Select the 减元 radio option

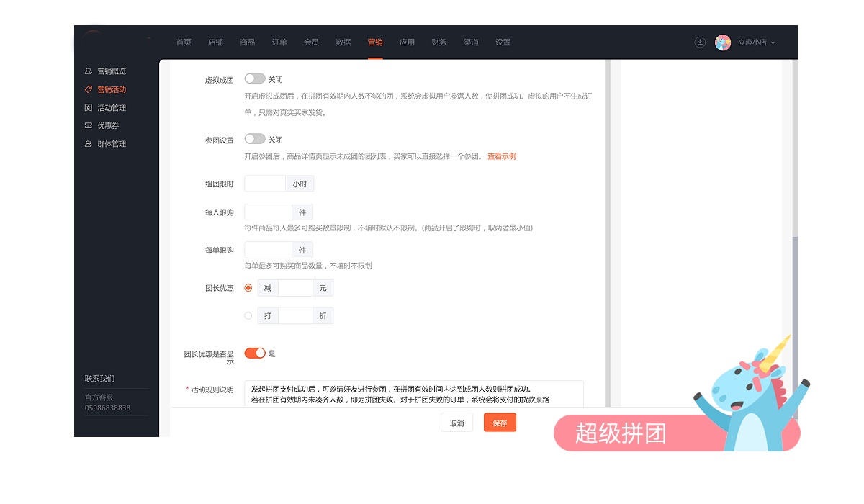(x=248, y=288)
